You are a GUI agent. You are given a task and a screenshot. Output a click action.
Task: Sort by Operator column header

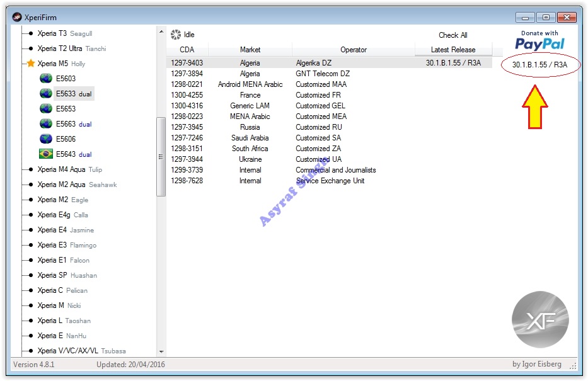pyautogui.click(x=354, y=50)
